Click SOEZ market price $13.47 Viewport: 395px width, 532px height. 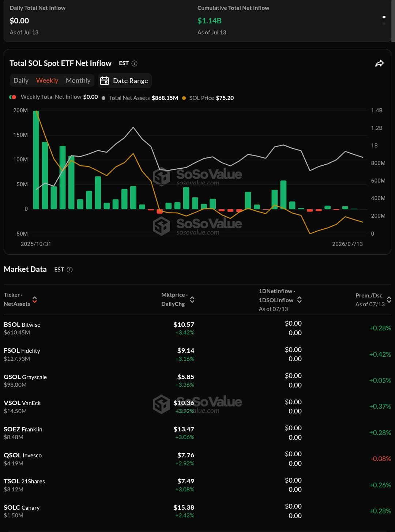(184, 429)
